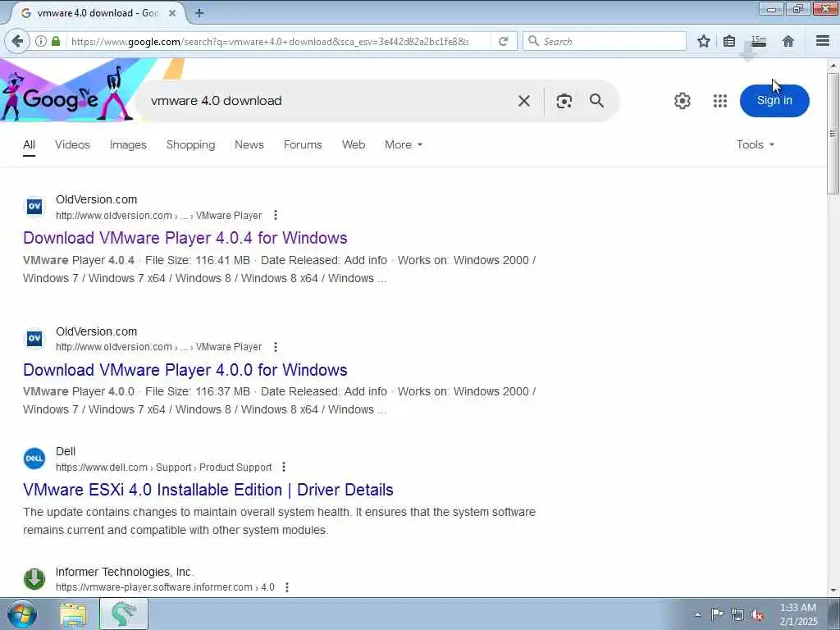Open options for VMware Player 4.0.4 result
This screenshot has width=840, height=630.
pyautogui.click(x=276, y=216)
